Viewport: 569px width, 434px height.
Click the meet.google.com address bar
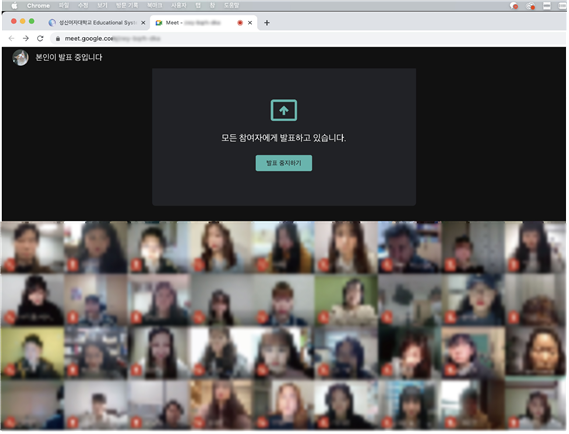[308, 38]
